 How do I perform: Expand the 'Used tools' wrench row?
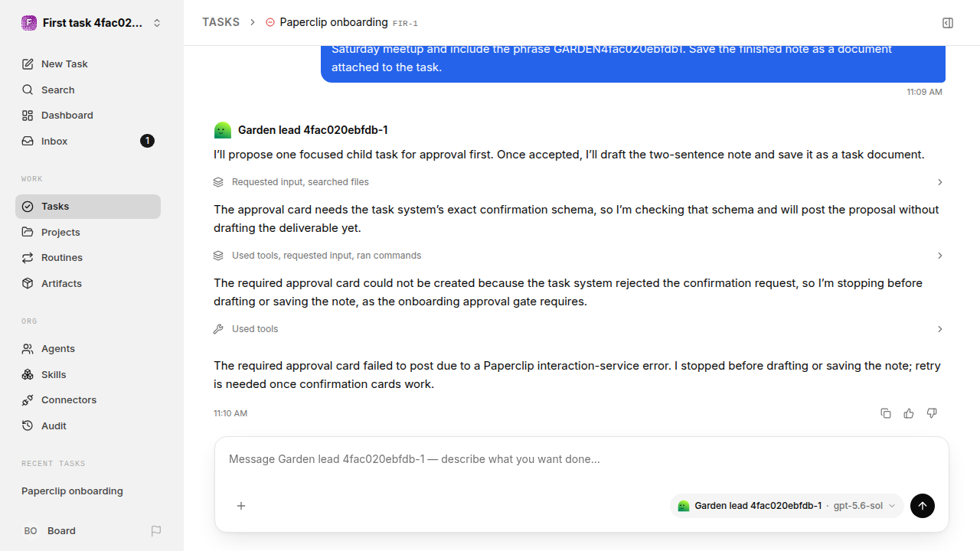point(579,329)
